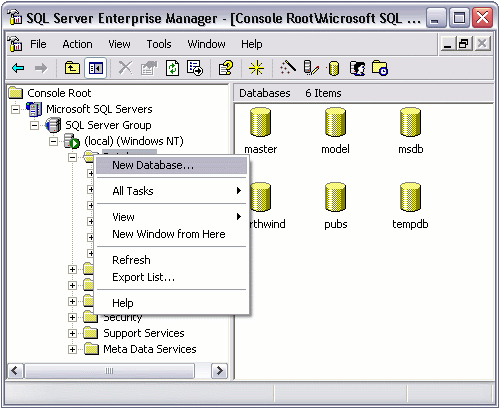Toggle the Show/Hide Console Tree icon
This screenshot has height=408, width=499.
96,68
